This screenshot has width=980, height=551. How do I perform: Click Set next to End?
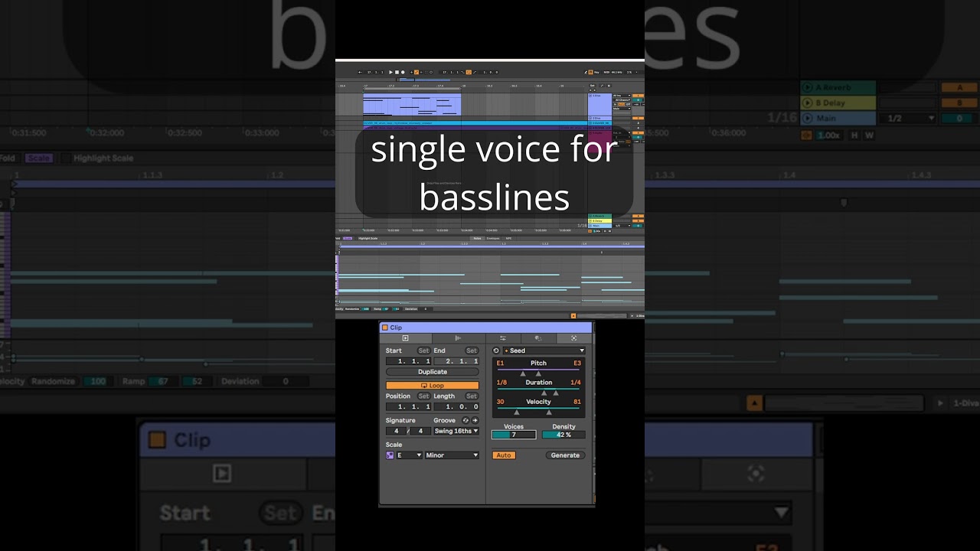pyautogui.click(x=472, y=350)
